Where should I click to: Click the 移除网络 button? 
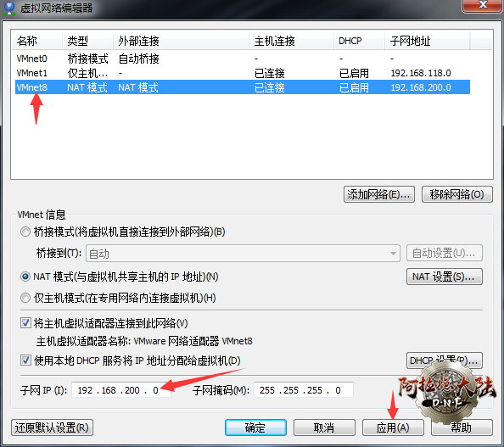456,194
